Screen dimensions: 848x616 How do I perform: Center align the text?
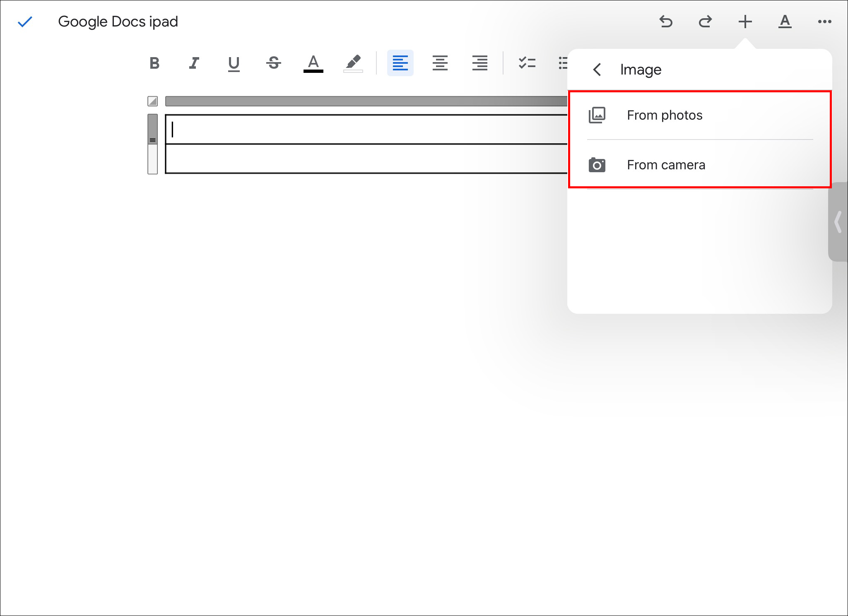(x=440, y=63)
